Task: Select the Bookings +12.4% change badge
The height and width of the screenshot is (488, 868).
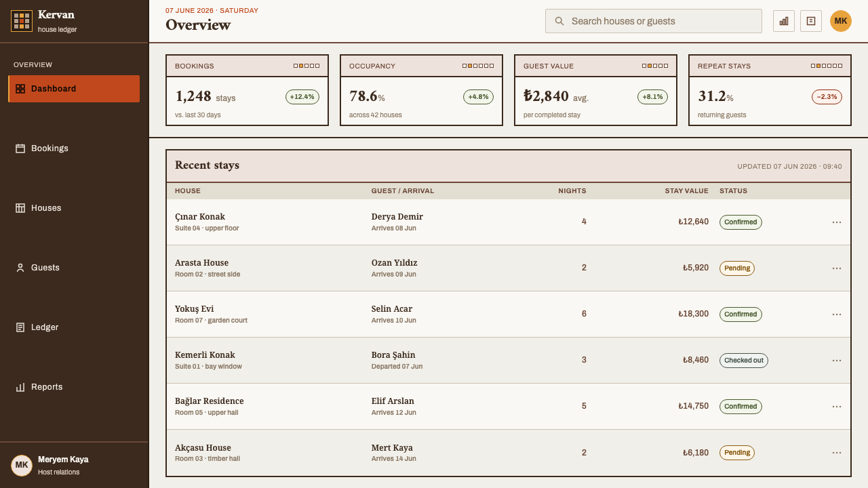Action: [302, 97]
